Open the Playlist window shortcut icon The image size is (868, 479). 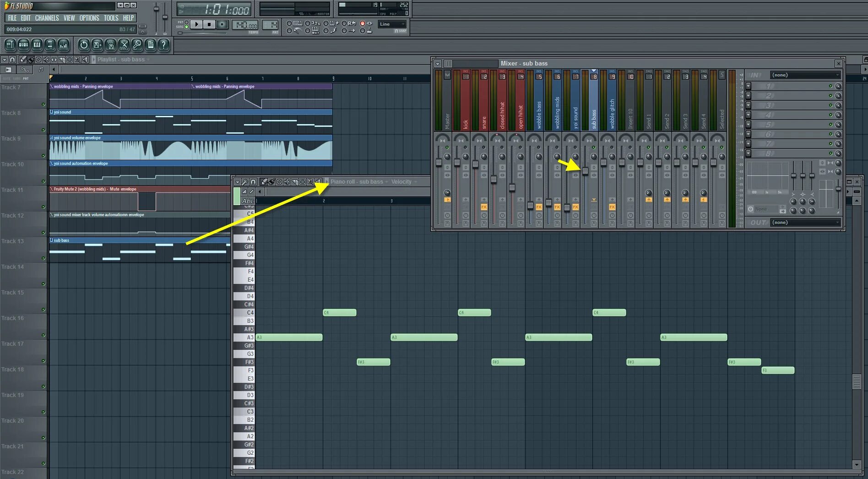click(x=10, y=45)
